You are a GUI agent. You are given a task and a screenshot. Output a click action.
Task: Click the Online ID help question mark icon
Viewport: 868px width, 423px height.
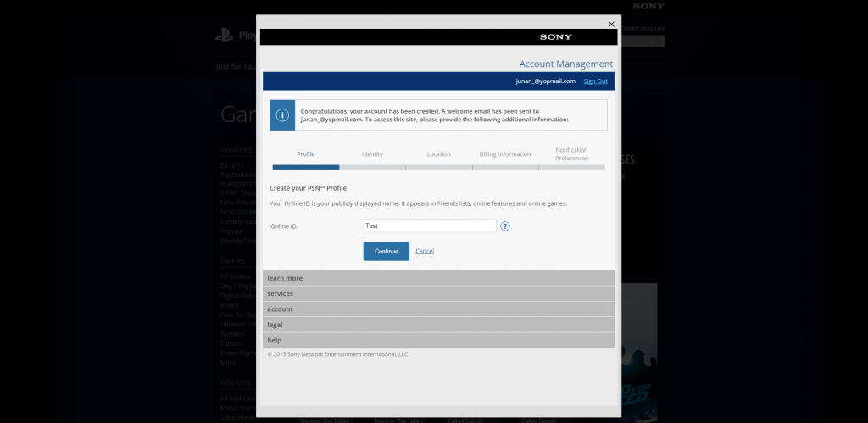point(505,225)
